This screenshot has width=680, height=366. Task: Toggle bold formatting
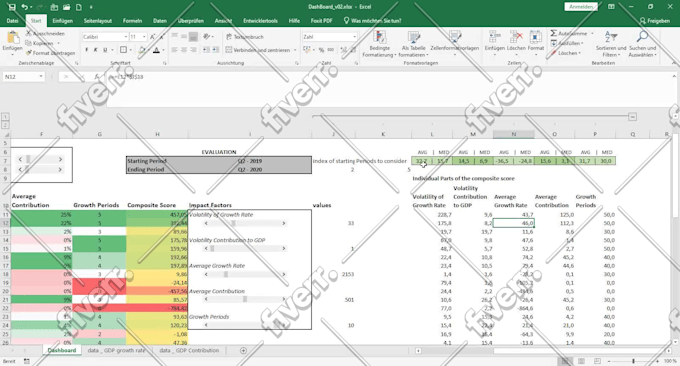tap(87, 50)
